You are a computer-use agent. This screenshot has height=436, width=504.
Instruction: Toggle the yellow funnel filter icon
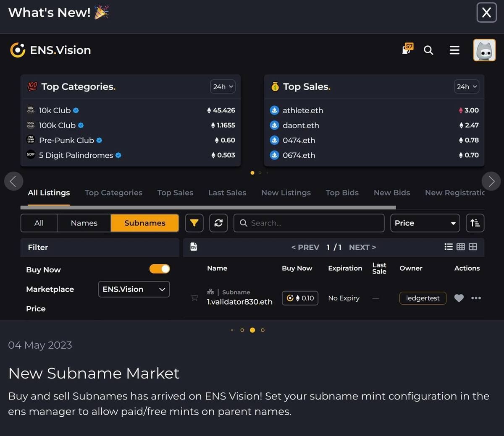(x=194, y=223)
